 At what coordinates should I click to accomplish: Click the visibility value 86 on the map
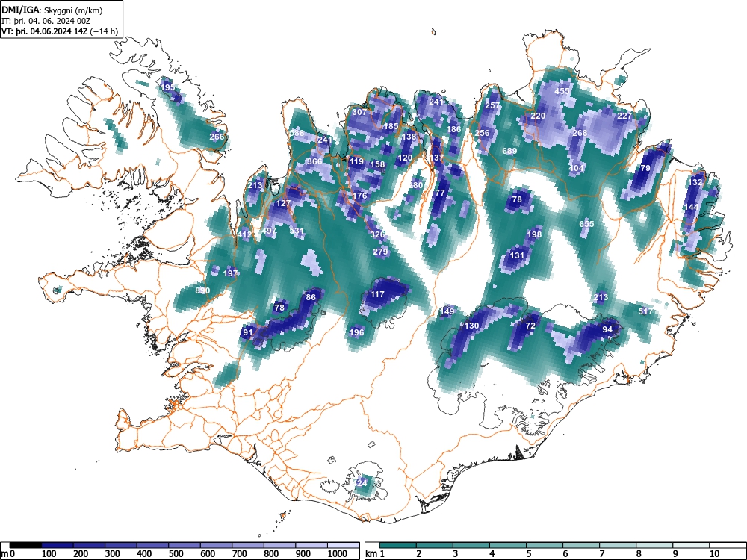click(x=311, y=297)
